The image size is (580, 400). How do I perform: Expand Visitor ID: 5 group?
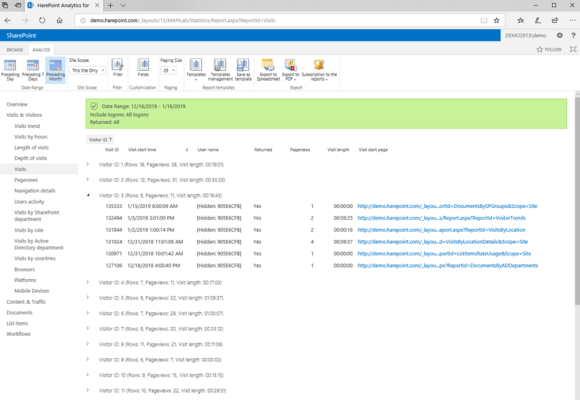(88, 298)
